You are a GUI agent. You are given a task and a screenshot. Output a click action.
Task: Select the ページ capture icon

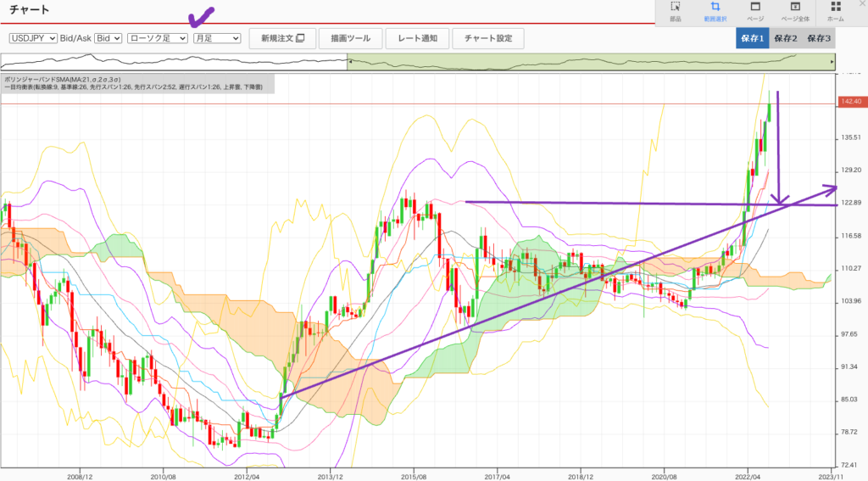[x=755, y=7]
